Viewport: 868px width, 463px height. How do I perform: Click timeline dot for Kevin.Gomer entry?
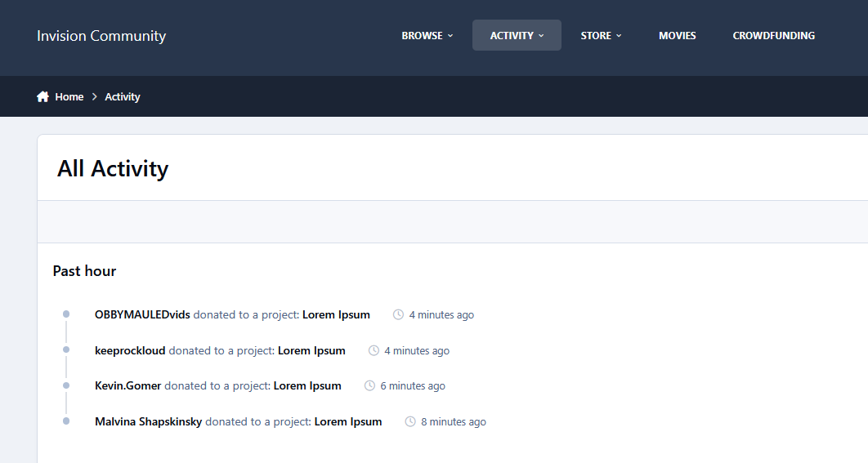coord(66,385)
